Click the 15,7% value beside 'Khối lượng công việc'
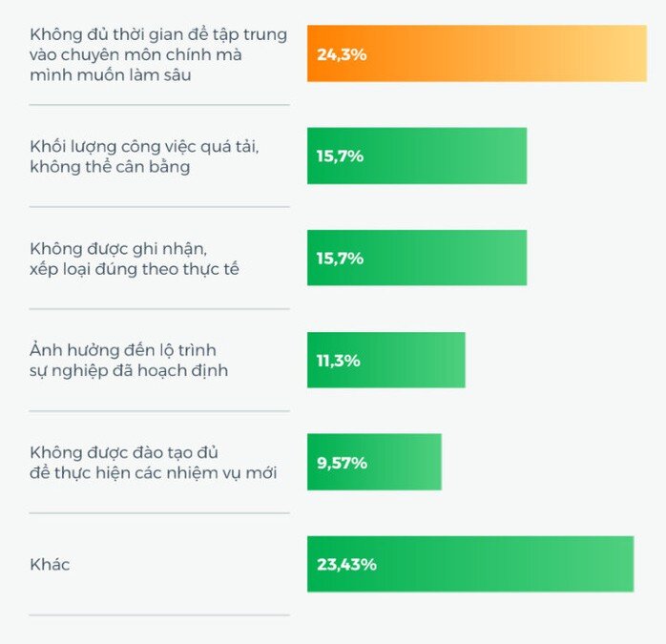Viewport: 666px width, 644px height. coord(341,156)
